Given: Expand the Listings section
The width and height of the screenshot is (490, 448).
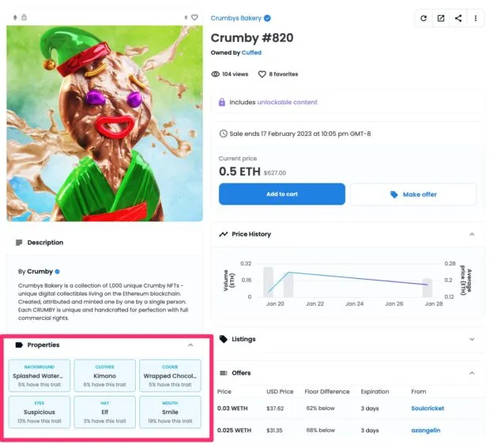Looking at the screenshot, I should pyautogui.click(x=472, y=339).
